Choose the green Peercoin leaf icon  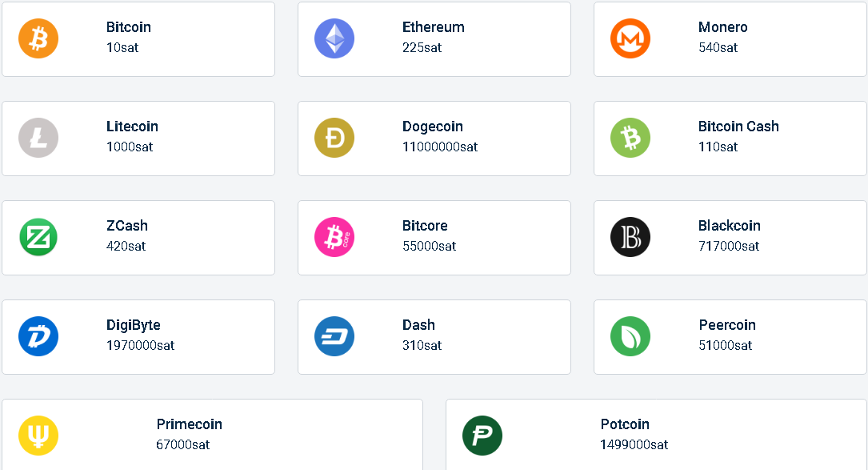[x=630, y=336]
